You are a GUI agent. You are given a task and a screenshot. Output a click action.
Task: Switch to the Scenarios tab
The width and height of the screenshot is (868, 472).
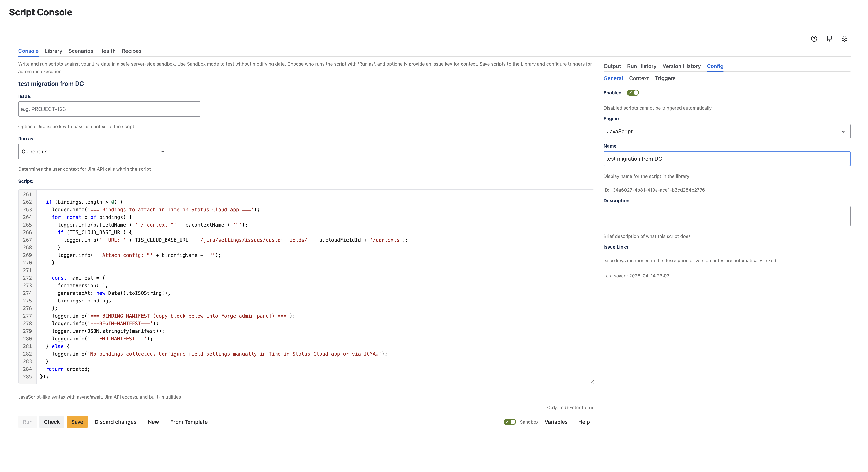point(80,51)
